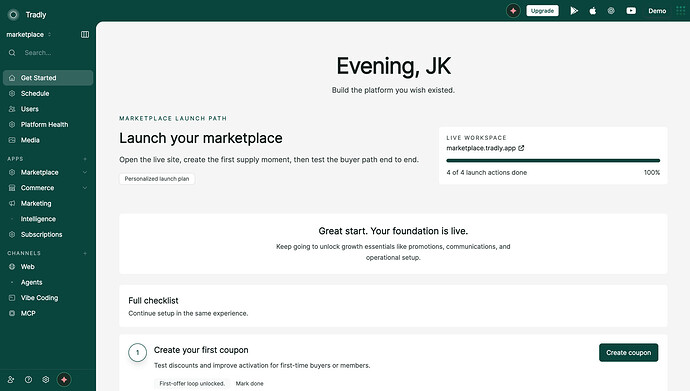This screenshot has height=391, width=690.
Task: Open invite user icon at sidebar bottom
Action: [x=11, y=380]
